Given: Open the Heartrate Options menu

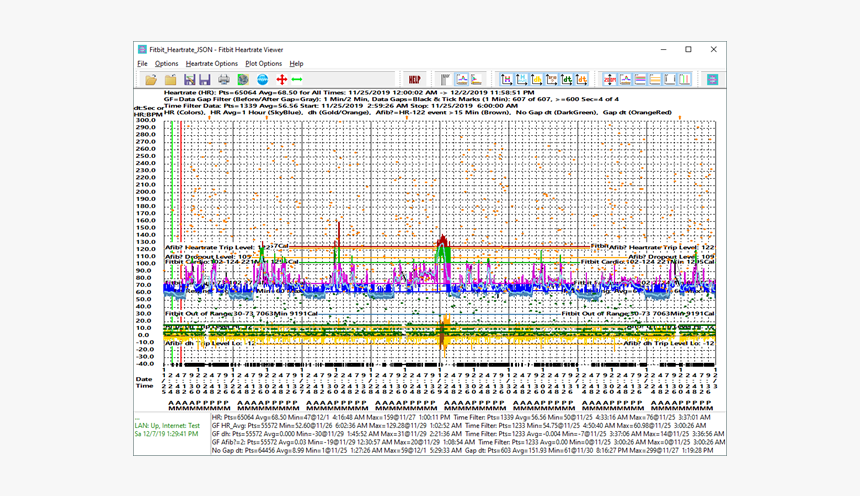Looking at the screenshot, I should click(x=212, y=64).
